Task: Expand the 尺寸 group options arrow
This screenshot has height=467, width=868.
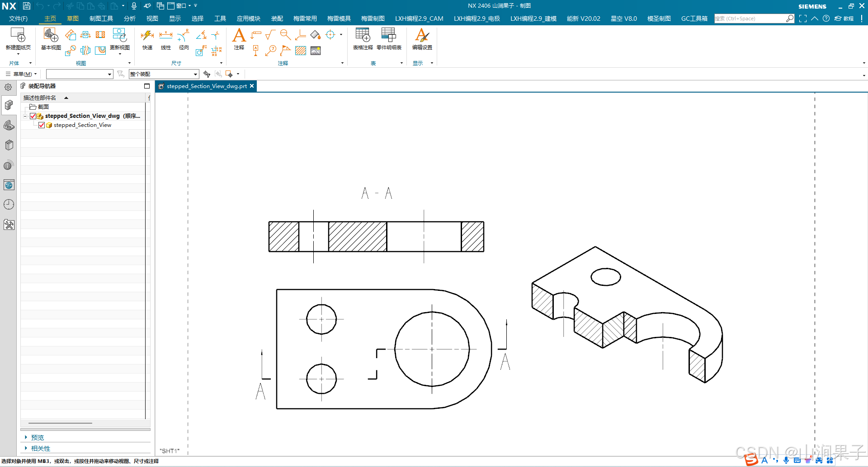Action: point(221,63)
